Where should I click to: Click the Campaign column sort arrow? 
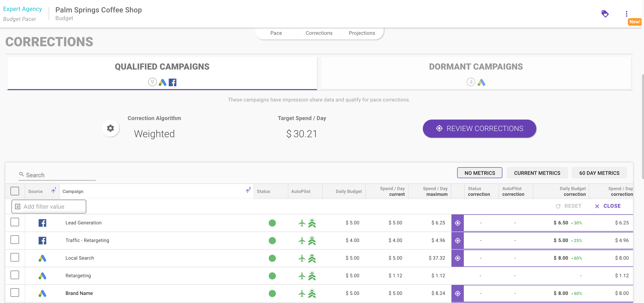[x=248, y=191]
